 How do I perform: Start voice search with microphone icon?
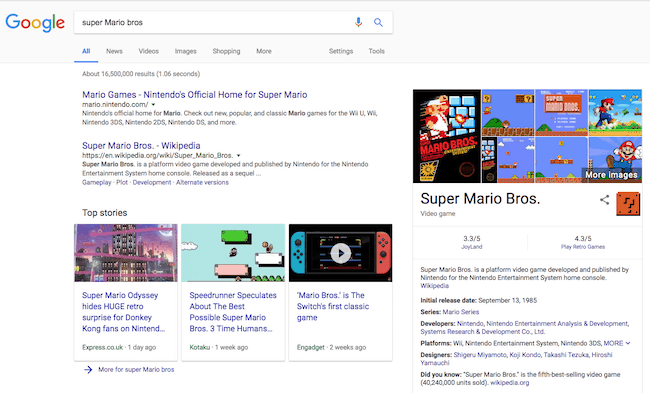tap(358, 22)
